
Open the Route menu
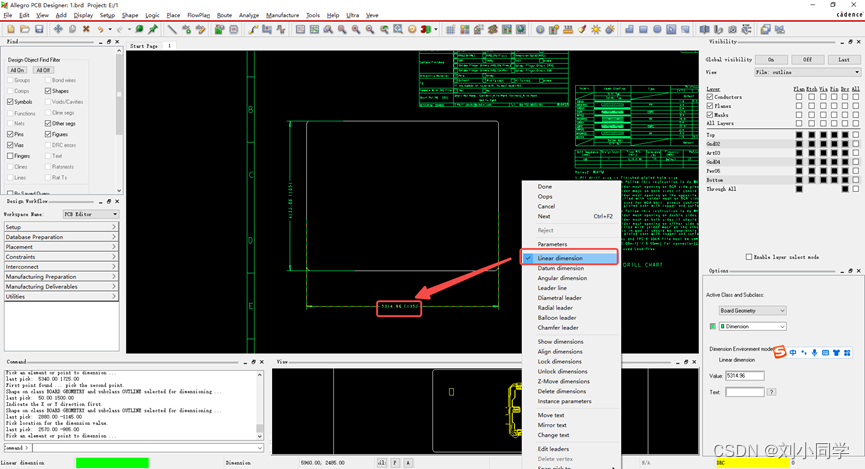224,16
